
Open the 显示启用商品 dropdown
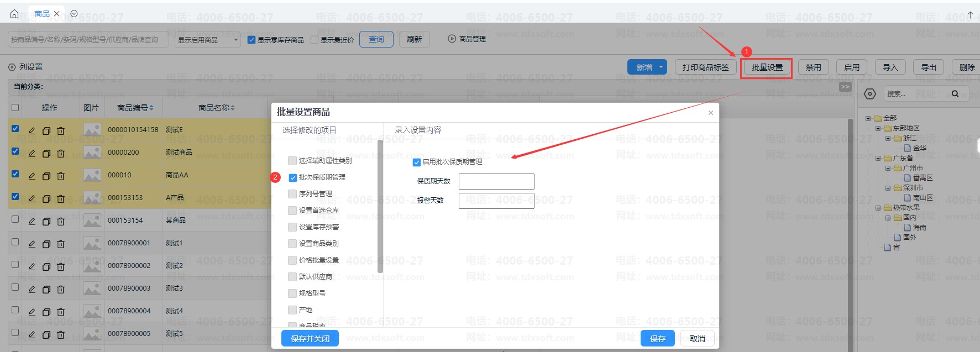click(208, 40)
